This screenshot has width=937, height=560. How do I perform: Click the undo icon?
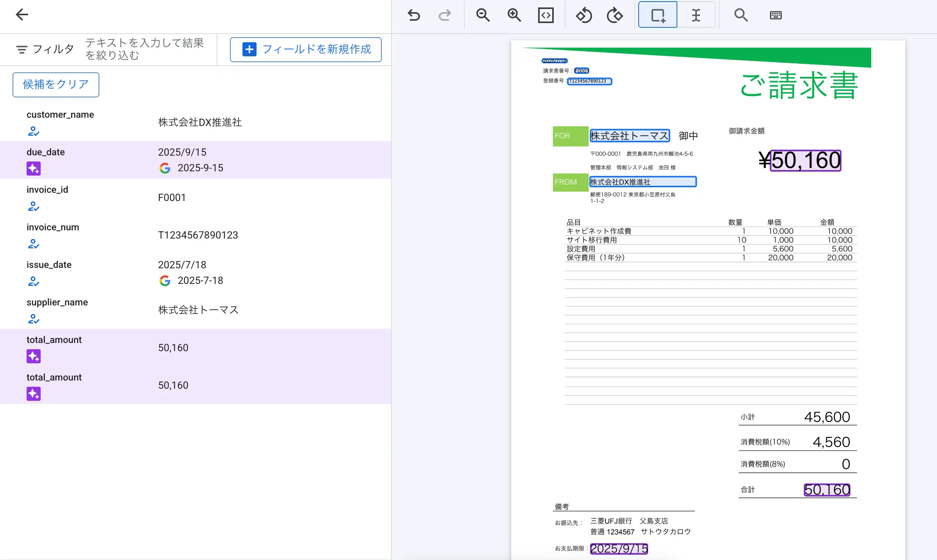click(414, 15)
